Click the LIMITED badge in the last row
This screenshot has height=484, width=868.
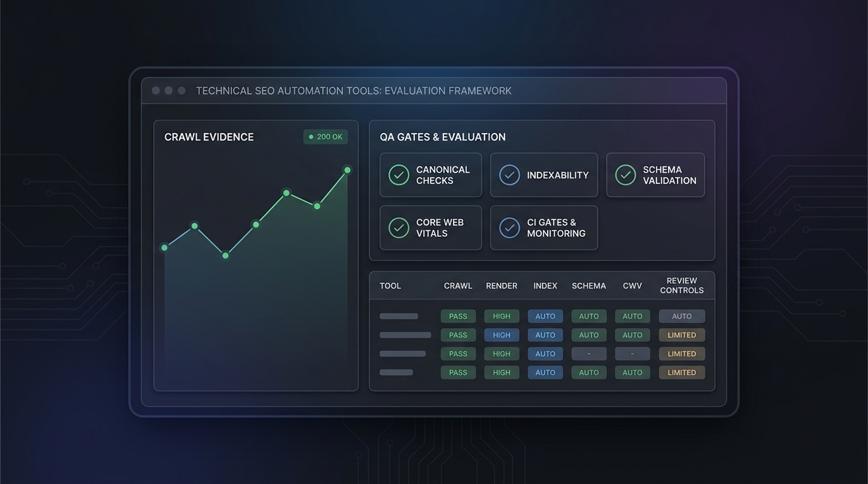click(682, 372)
